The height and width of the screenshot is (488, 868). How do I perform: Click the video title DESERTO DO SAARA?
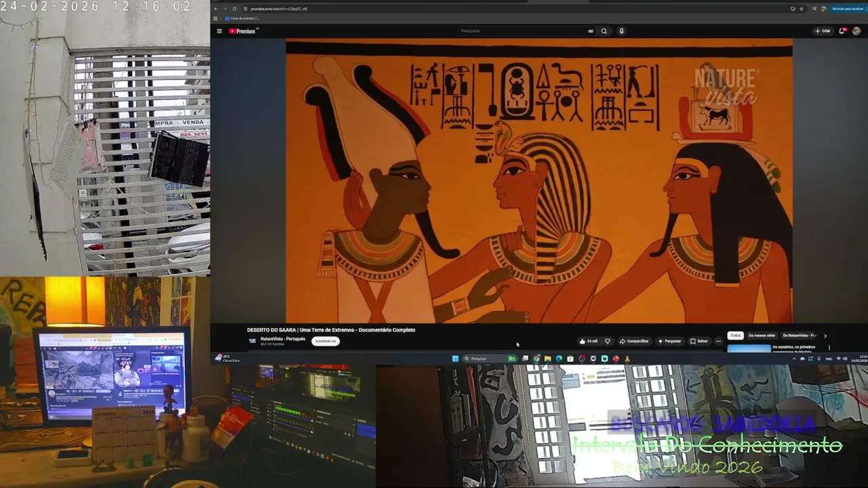(331, 330)
